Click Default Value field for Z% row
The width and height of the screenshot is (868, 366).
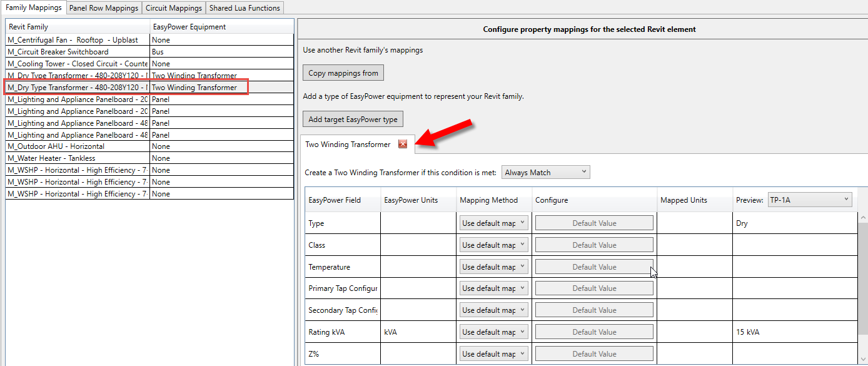pyautogui.click(x=593, y=353)
